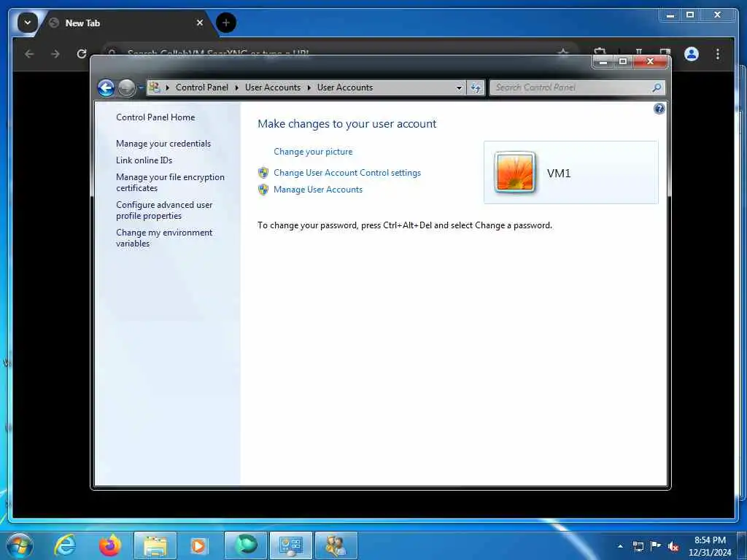Close the New Tab browser tab
This screenshot has height=560, width=747.
pyautogui.click(x=200, y=23)
